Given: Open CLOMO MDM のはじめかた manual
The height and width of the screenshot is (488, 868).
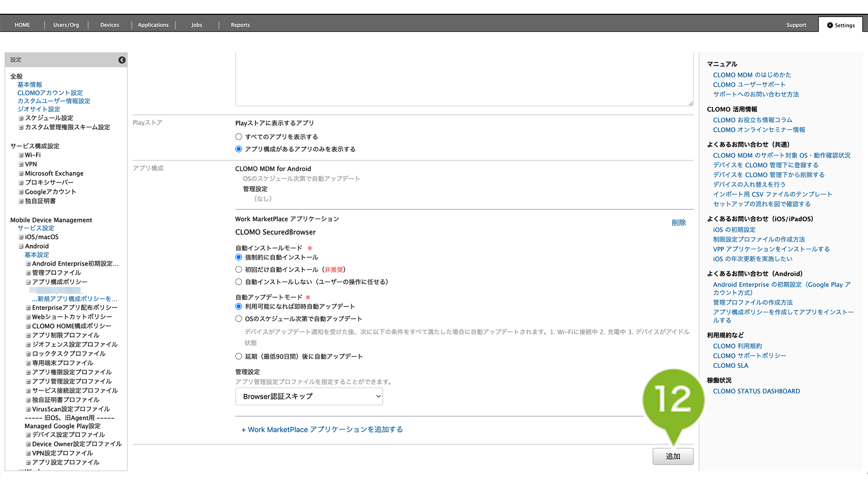Looking at the screenshot, I should [x=752, y=75].
